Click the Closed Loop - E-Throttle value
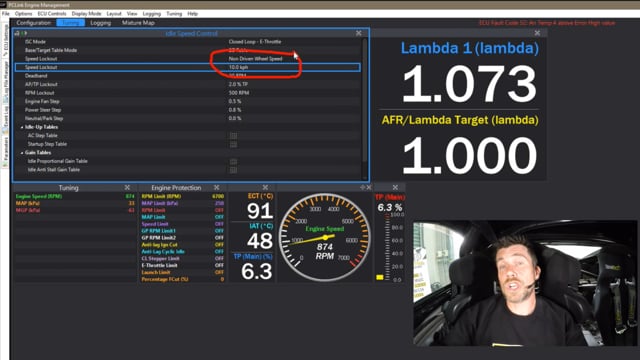This screenshot has height=360, width=640. tap(255, 42)
